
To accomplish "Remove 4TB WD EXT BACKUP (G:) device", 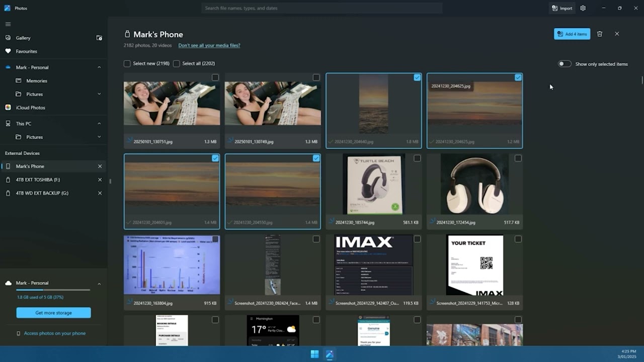I will [100, 193].
